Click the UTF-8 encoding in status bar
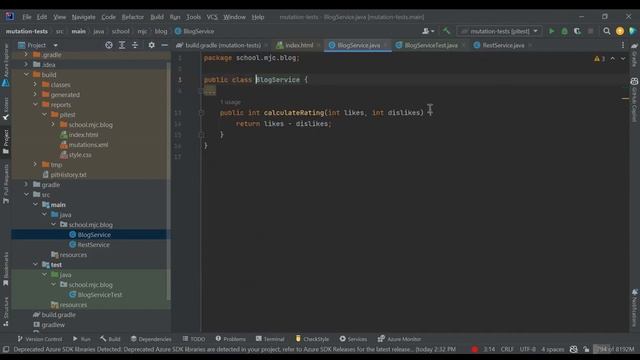This screenshot has height=360, width=640. [x=527, y=349]
